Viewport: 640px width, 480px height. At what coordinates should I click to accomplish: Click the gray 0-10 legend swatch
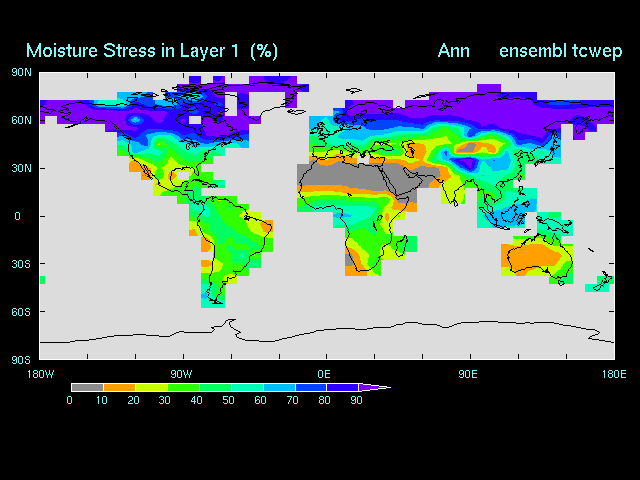tap(87, 387)
